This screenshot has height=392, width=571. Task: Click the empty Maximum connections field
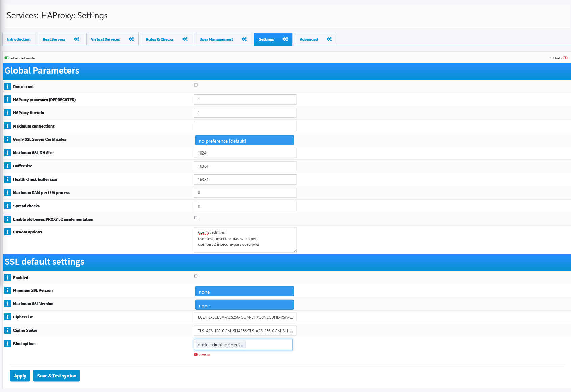point(245,126)
